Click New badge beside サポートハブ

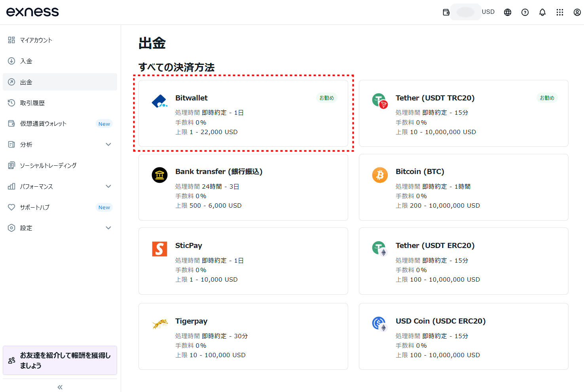point(104,207)
